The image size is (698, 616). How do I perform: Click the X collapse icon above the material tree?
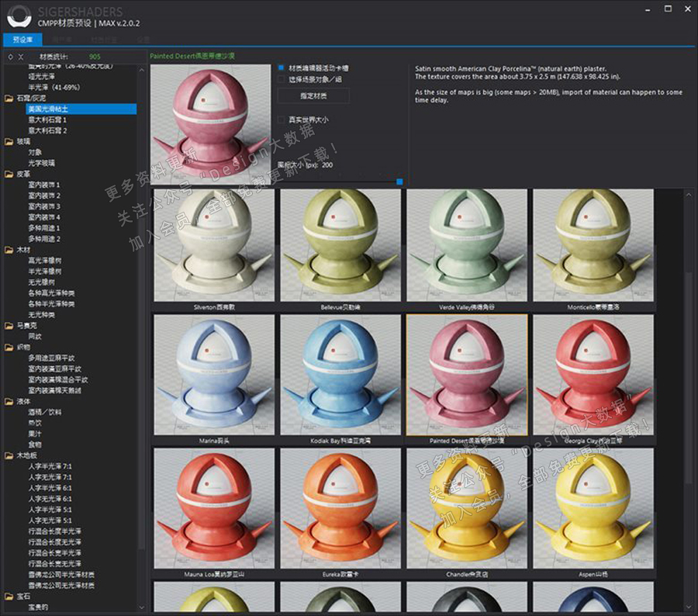(21, 57)
